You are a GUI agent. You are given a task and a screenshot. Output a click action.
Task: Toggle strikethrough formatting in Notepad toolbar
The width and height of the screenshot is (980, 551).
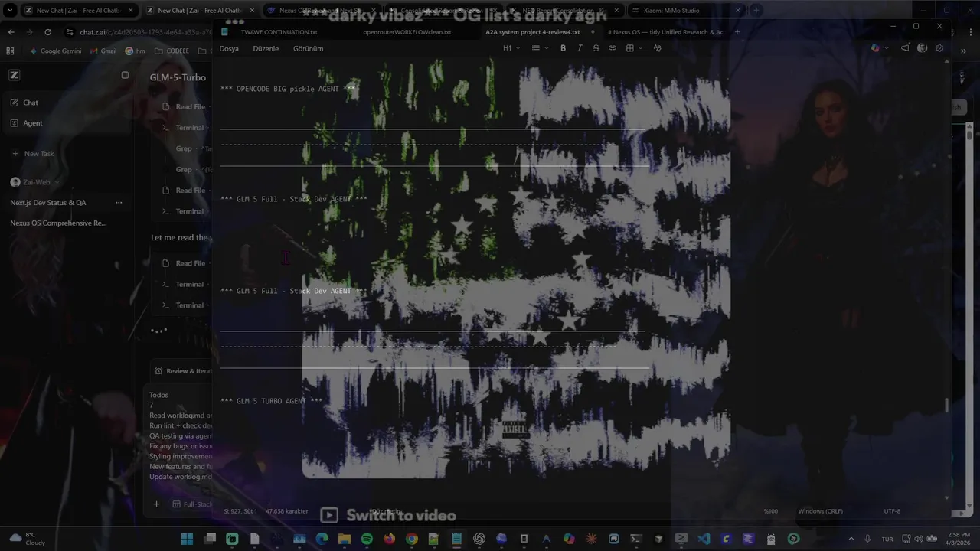point(596,48)
